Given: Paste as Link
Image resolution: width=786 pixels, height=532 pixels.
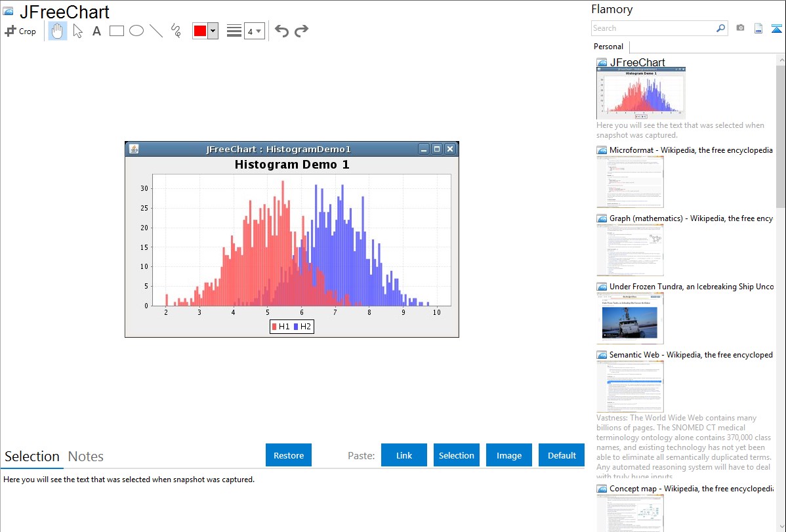Looking at the screenshot, I should click(404, 455).
